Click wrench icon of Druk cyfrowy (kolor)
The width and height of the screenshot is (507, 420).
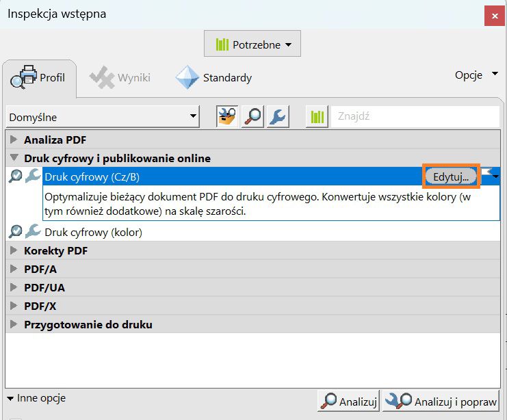tap(33, 231)
